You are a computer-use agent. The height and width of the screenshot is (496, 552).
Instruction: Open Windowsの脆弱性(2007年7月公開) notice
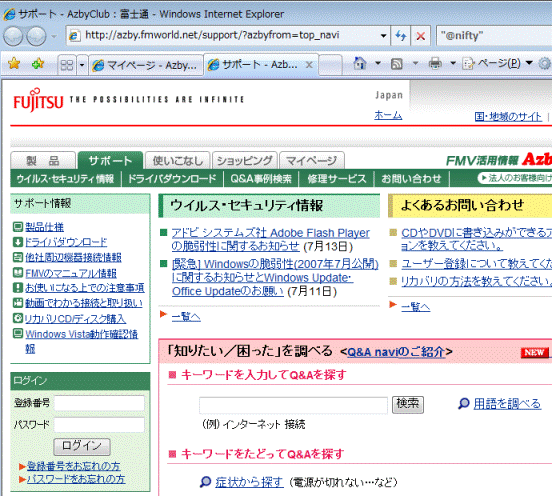(275, 277)
